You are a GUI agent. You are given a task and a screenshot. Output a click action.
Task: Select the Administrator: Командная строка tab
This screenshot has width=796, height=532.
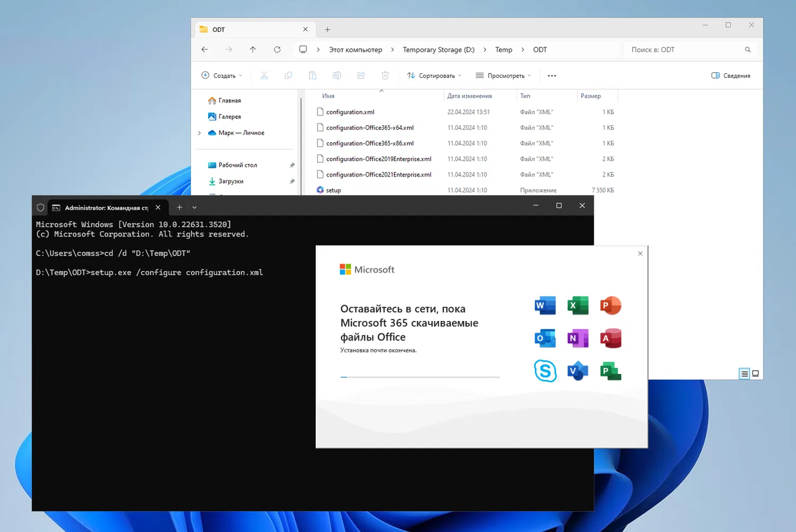coord(108,207)
